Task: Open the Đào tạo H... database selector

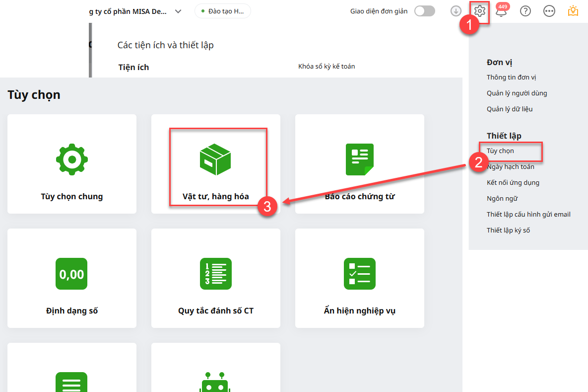Action: click(222, 11)
